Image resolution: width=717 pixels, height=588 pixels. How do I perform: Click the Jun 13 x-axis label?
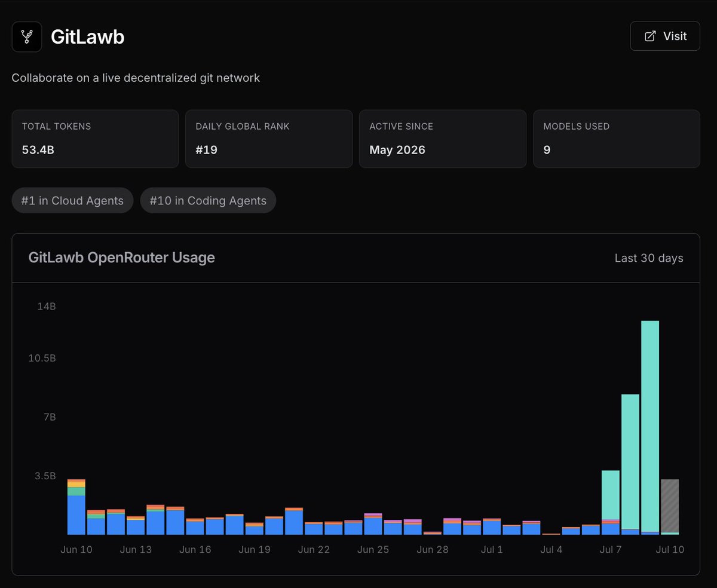pyautogui.click(x=136, y=549)
